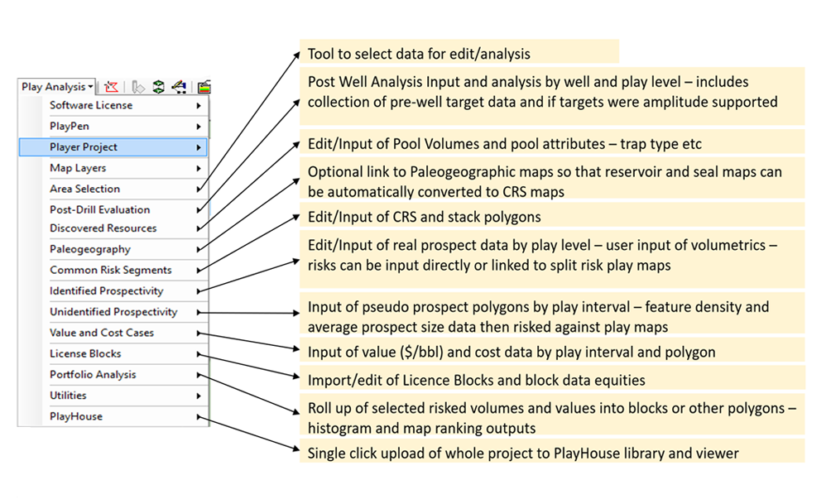Expand the Paleogeography submenu arrow

[x=198, y=250]
